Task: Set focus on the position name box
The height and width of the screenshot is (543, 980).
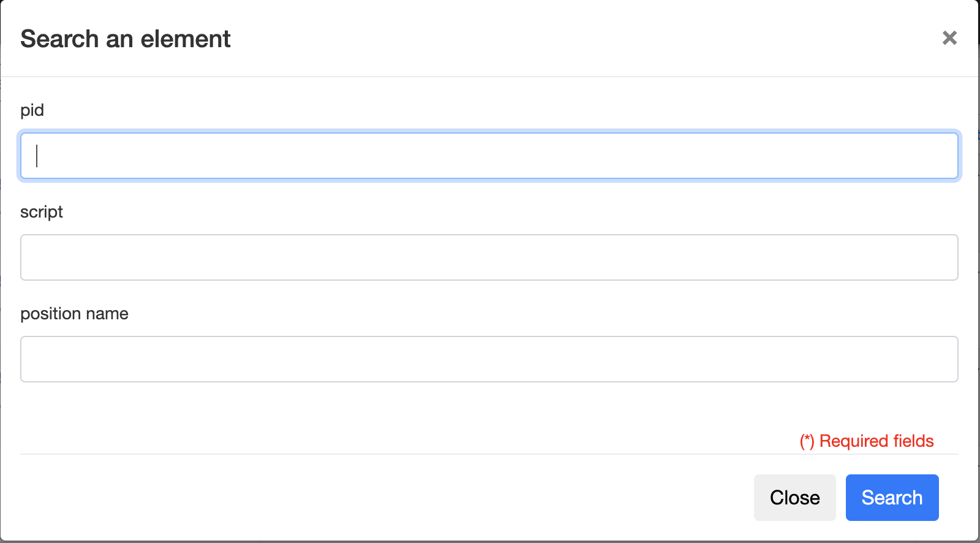Action: tap(489, 359)
